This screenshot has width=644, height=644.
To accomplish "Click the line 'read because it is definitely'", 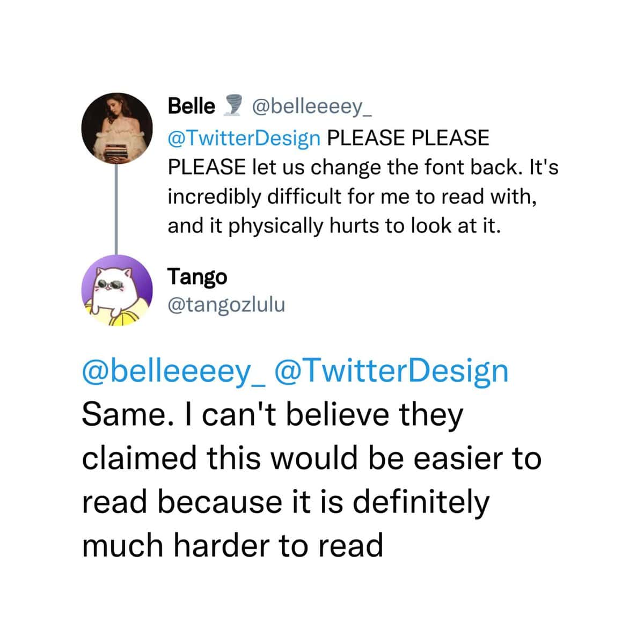I will click(286, 503).
